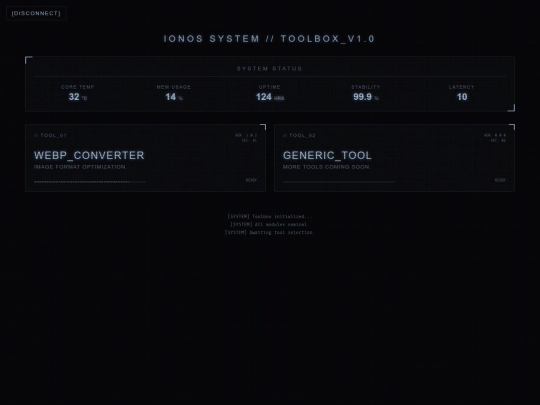Click the WEBP_CONVERTER progress bar
Screen dimensions: 540x405
(90, 181)
